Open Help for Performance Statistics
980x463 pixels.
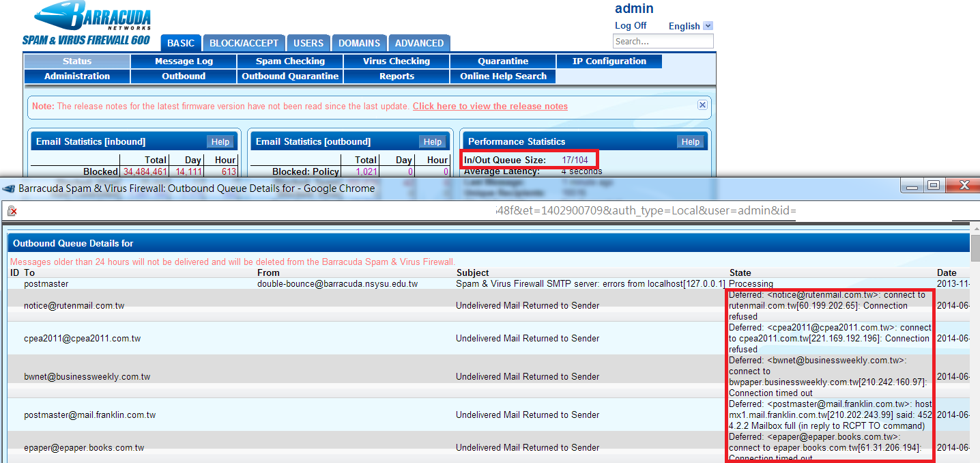[x=691, y=141]
